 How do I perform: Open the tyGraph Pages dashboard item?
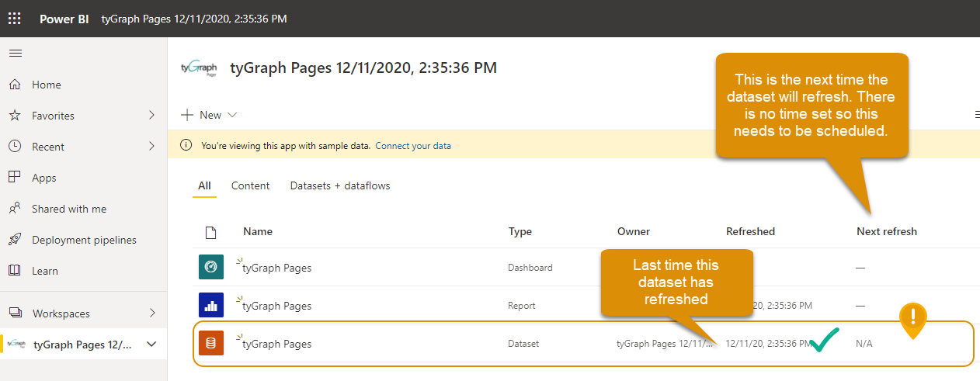(x=277, y=268)
